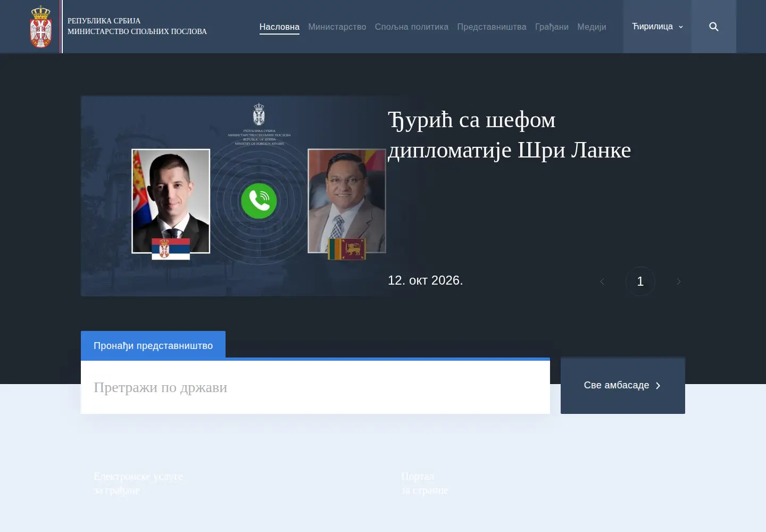The height and width of the screenshot is (532, 766).
Task: Expand the Ћирилица script dropdown
Action: (657, 27)
